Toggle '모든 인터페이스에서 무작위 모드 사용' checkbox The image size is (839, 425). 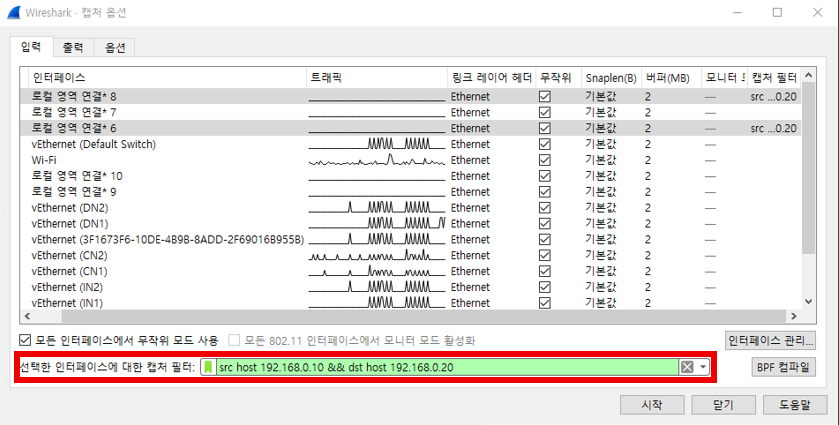[x=27, y=341]
